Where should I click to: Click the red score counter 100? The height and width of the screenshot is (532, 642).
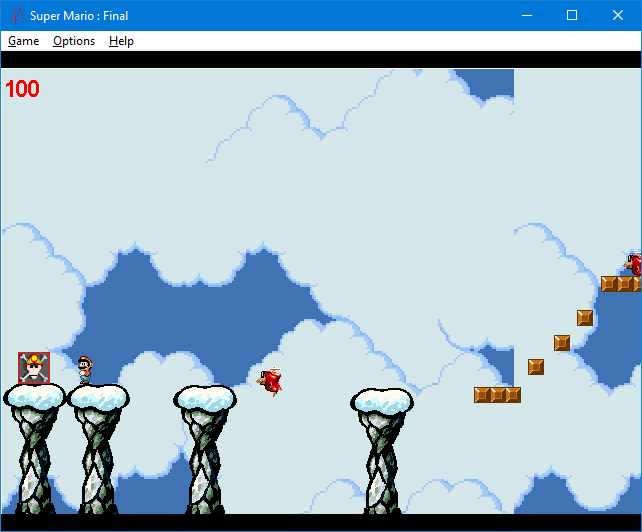pos(22,89)
